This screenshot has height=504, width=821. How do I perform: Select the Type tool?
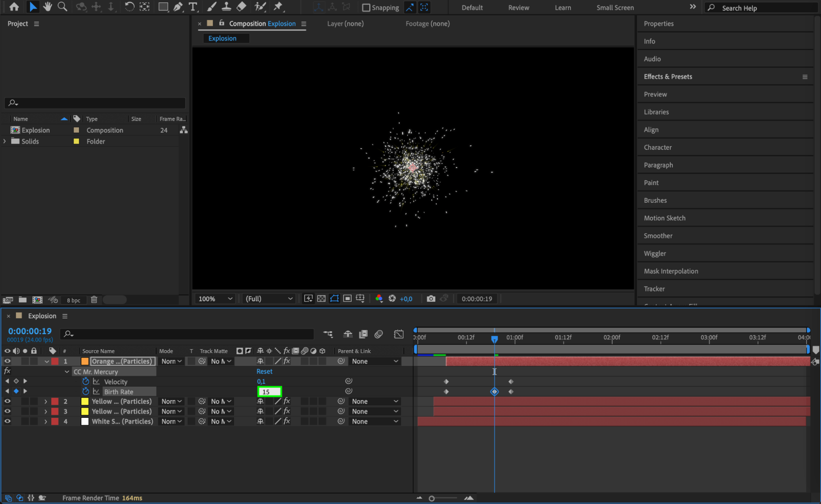[193, 7]
